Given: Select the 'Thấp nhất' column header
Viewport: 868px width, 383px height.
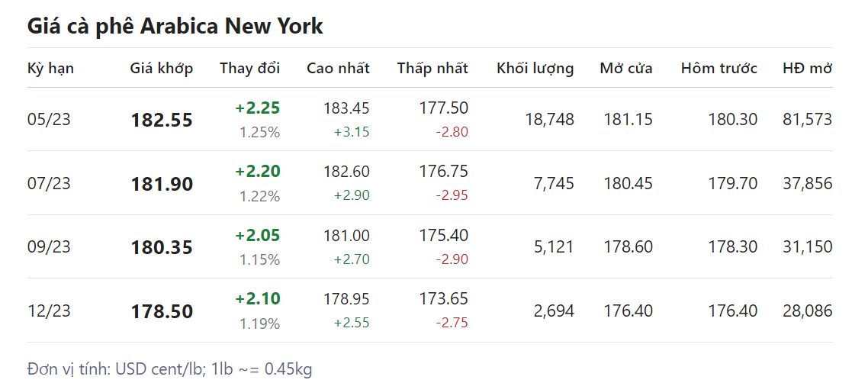Looking at the screenshot, I should 432,68.
